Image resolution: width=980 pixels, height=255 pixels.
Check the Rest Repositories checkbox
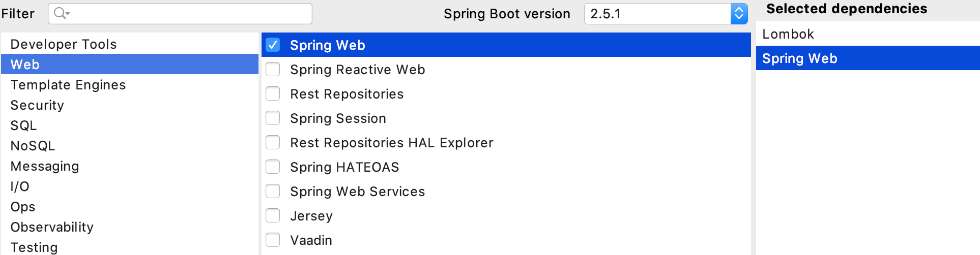(x=273, y=94)
